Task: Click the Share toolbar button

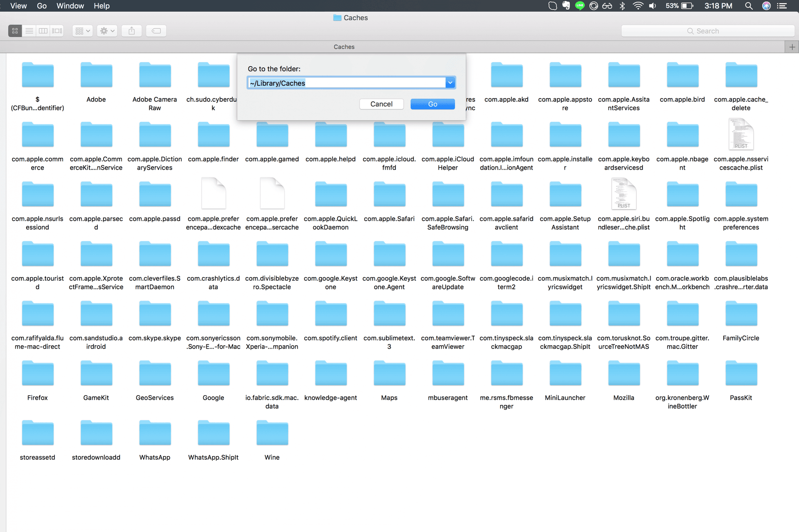Action: pyautogui.click(x=132, y=31)
